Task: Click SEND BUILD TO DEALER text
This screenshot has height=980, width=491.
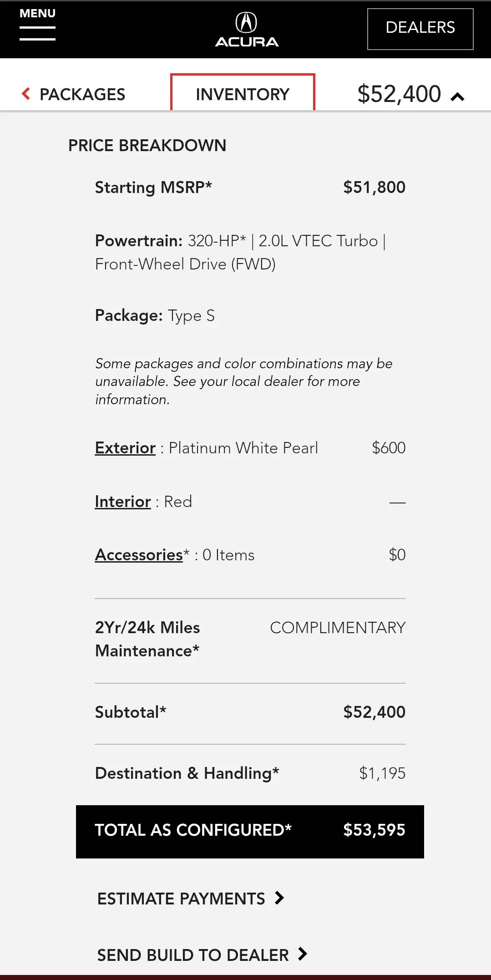Action: click(193, 955)
